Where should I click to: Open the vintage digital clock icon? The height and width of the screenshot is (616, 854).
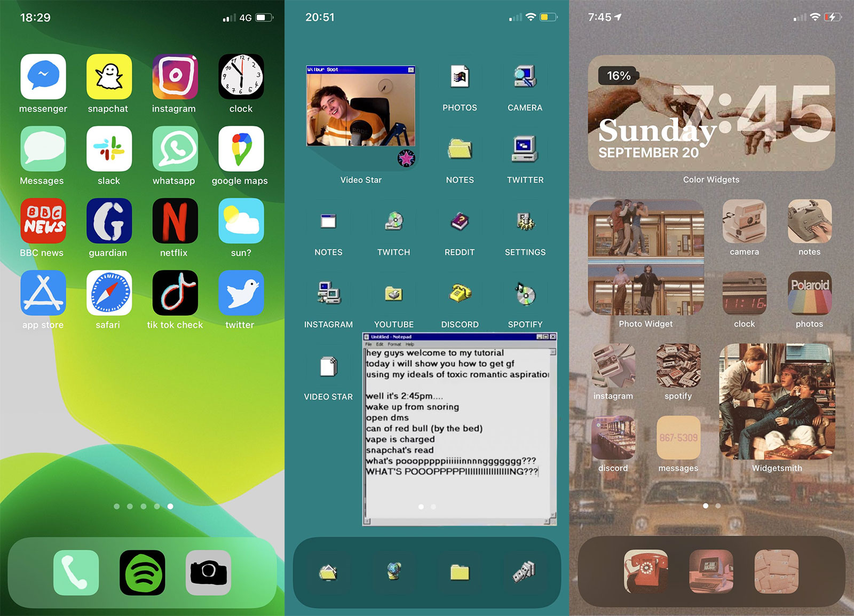tap(745, 294)
